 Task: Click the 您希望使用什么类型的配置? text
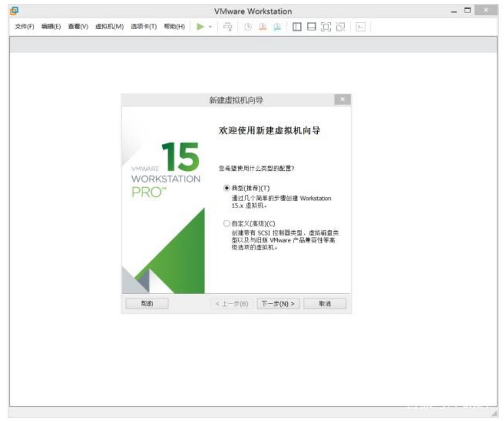[x=257, y=168]
